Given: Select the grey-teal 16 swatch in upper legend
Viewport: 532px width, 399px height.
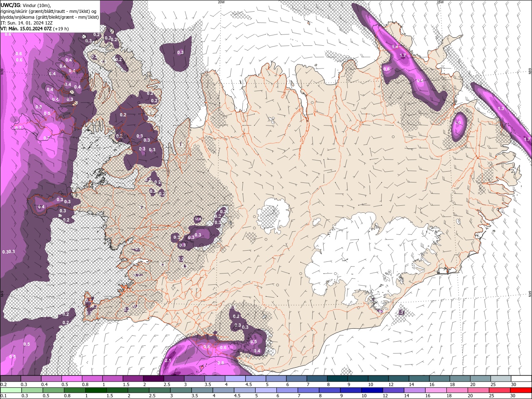Looking at the screenshot, I should point(439,379).
